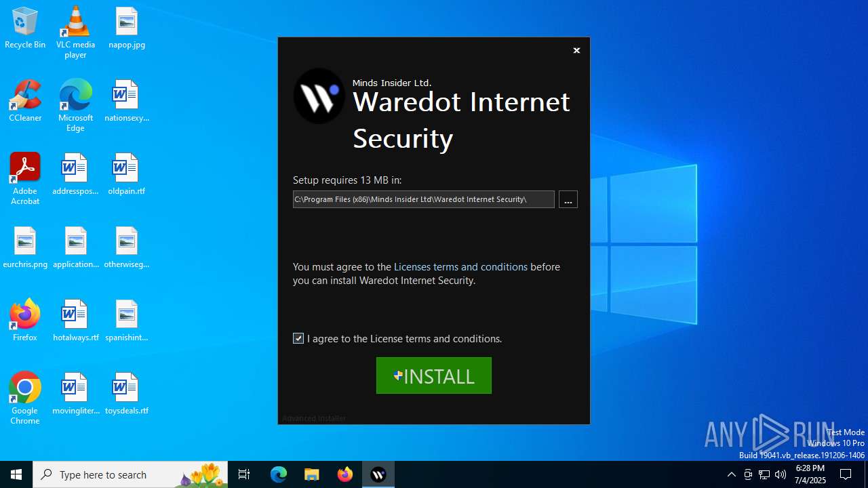Select the napop.jpg desktop file
This screenshot has height=488, width=868.
tap(127, 28)
